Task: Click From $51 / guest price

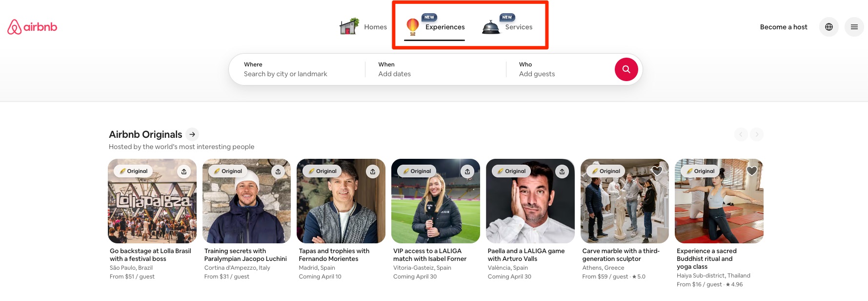Action: tap(132, 277)
